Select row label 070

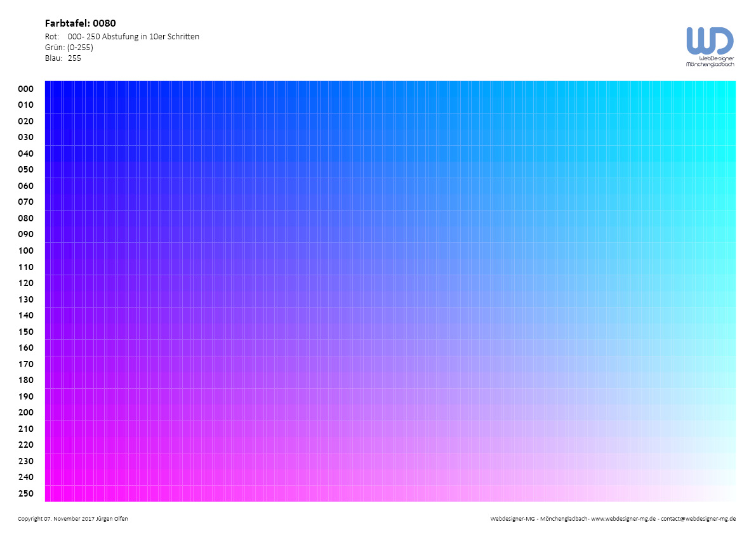26,202
